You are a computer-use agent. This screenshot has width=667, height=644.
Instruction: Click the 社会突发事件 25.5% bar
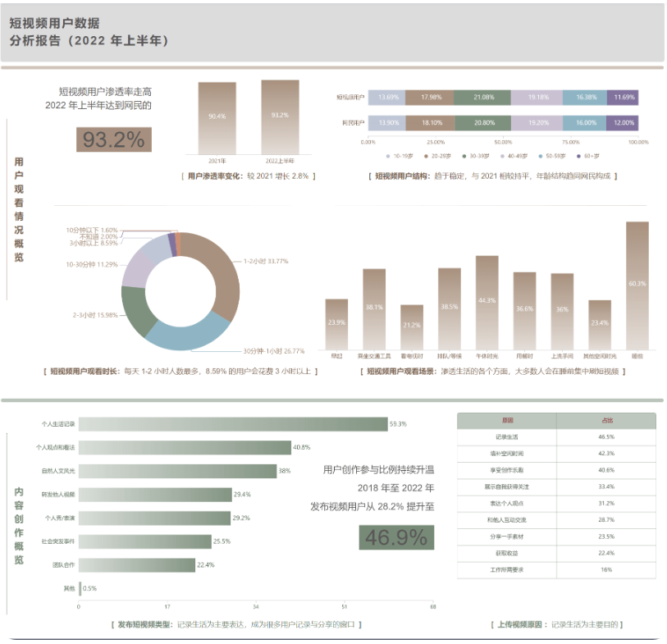pyautogui.click(x=145, y=541)
